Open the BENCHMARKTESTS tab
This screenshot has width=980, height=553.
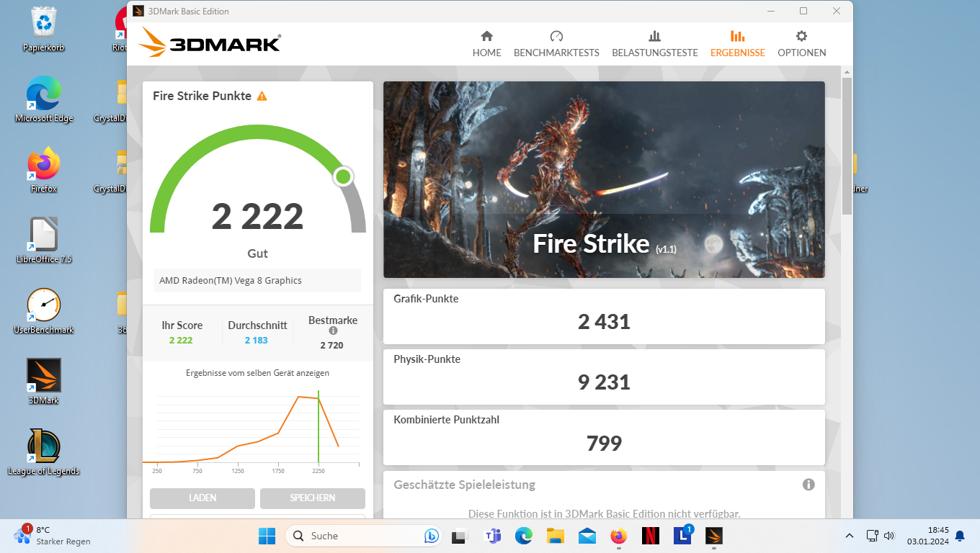tap(556, 44)
